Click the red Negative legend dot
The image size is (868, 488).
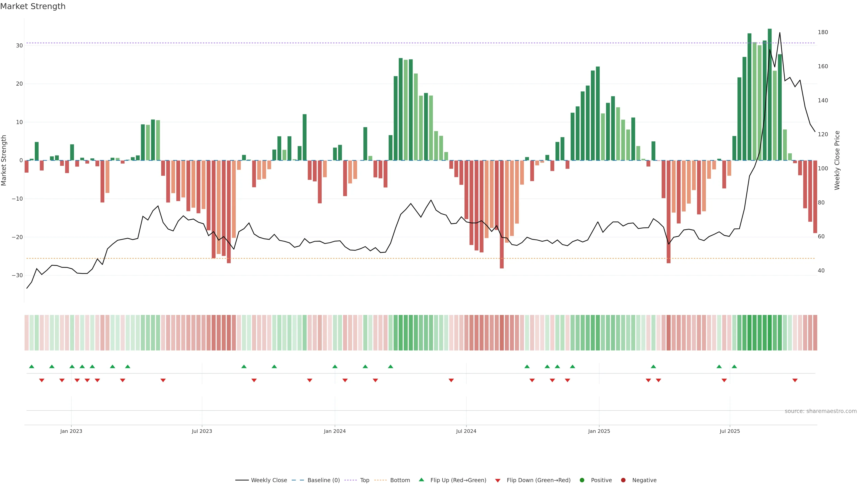pos(623,480)
